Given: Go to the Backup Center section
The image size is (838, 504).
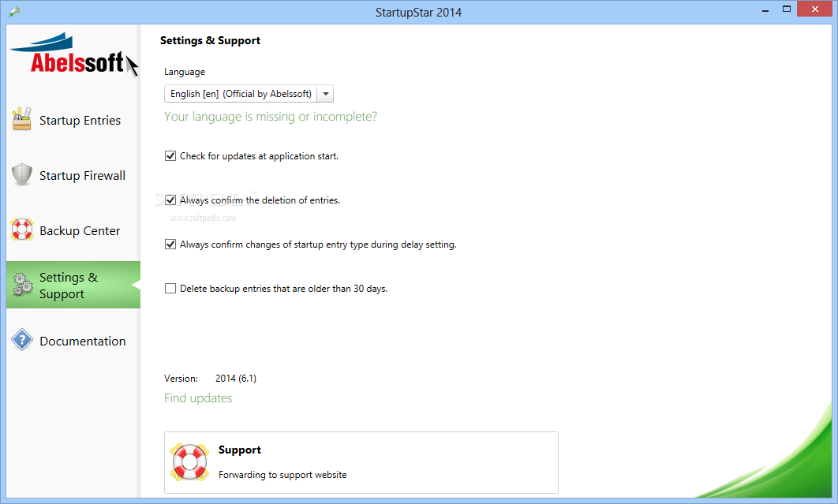Looking at the screenshot, I should pyautogui.click(x=73, y=230).
